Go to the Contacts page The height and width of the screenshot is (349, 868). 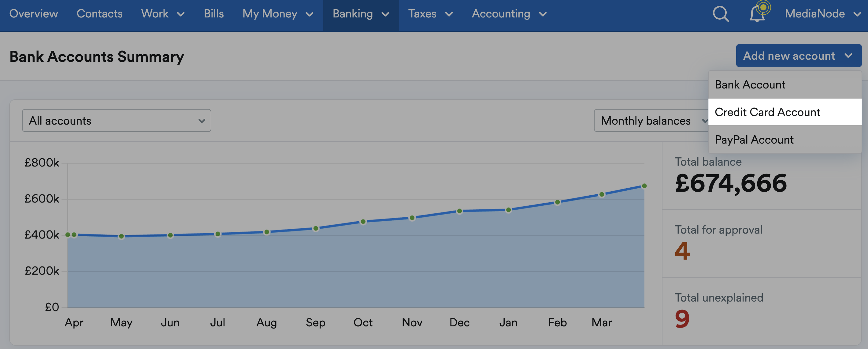[99, 14]
